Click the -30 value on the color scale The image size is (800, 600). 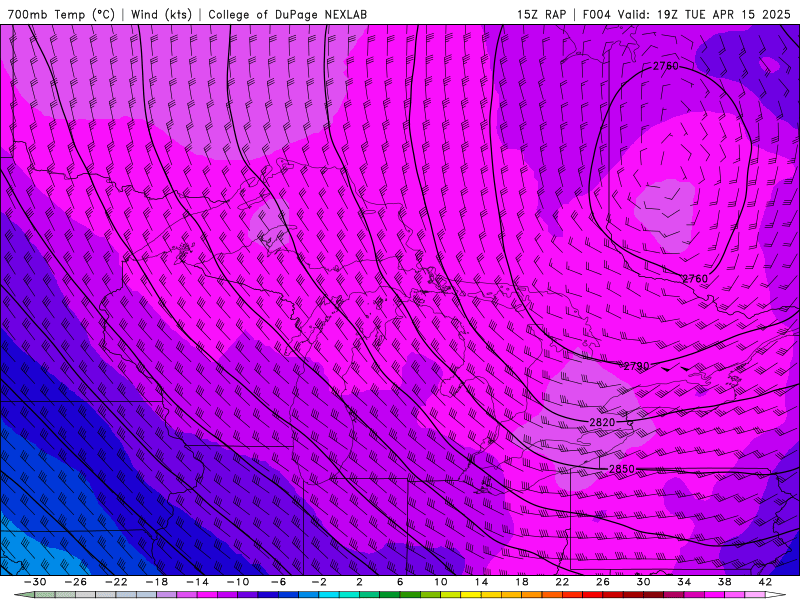(35, 582)
